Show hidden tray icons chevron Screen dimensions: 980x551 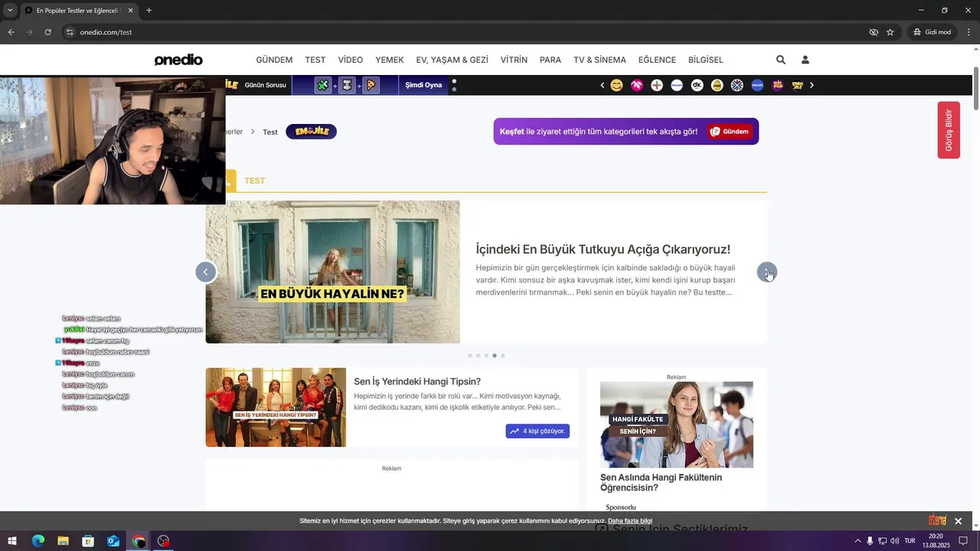tap(857, 541)
